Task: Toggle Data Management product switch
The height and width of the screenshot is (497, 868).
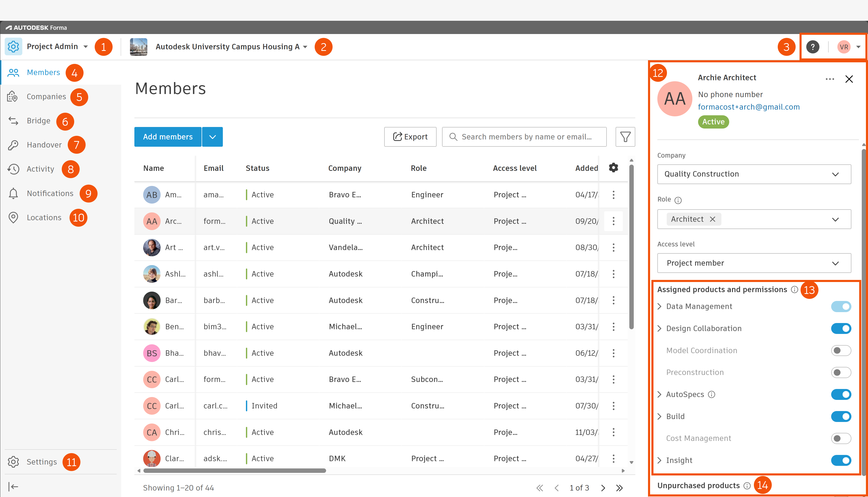Action: point(841,306)
